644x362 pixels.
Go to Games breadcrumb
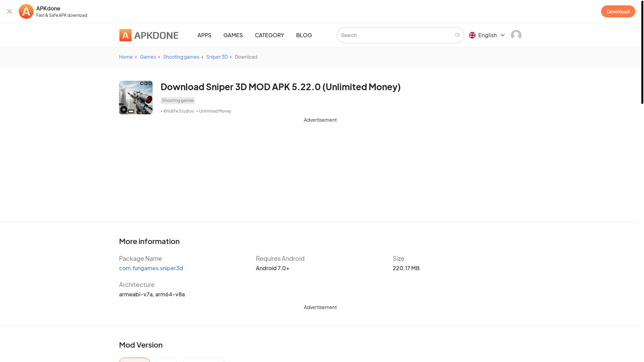[148, 57]
